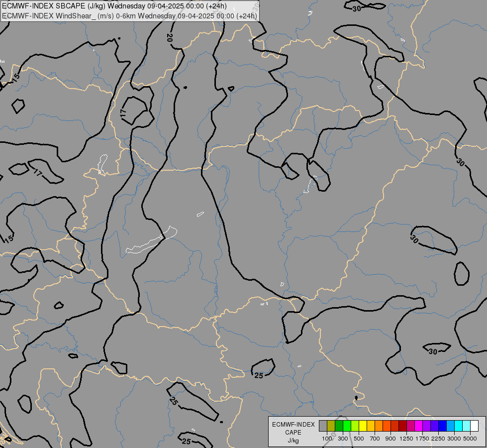Click the 1250 legend value

(x=406, y=439)
